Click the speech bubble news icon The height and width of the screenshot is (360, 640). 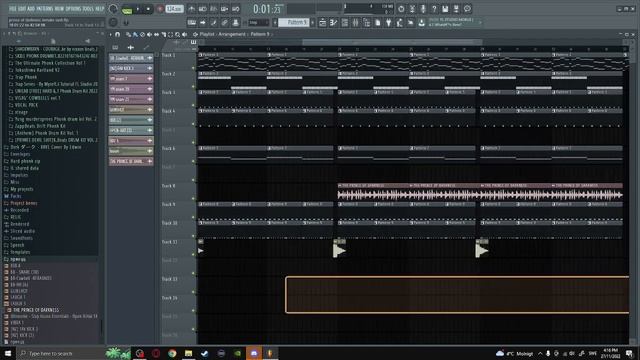coord(467,9)
